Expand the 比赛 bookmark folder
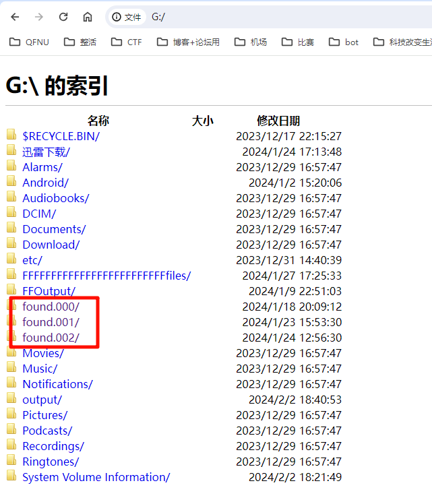Image resolution: width=432 pixels, height=504 pixels. pos(298,42)
